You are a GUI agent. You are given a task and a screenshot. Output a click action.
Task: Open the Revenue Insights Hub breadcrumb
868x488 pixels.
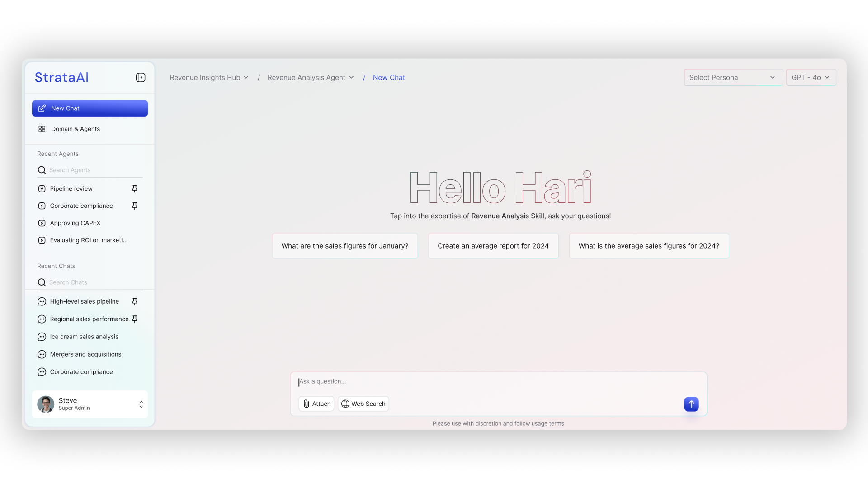[x=209, y=77]
